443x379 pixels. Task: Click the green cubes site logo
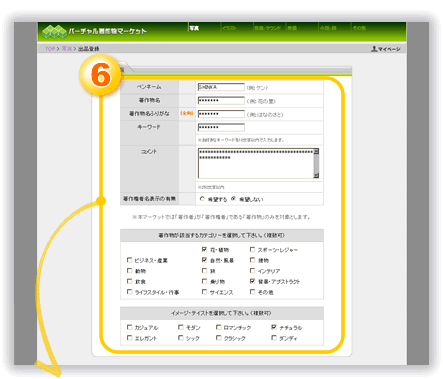pyautogui.click(x=54, y=32)
